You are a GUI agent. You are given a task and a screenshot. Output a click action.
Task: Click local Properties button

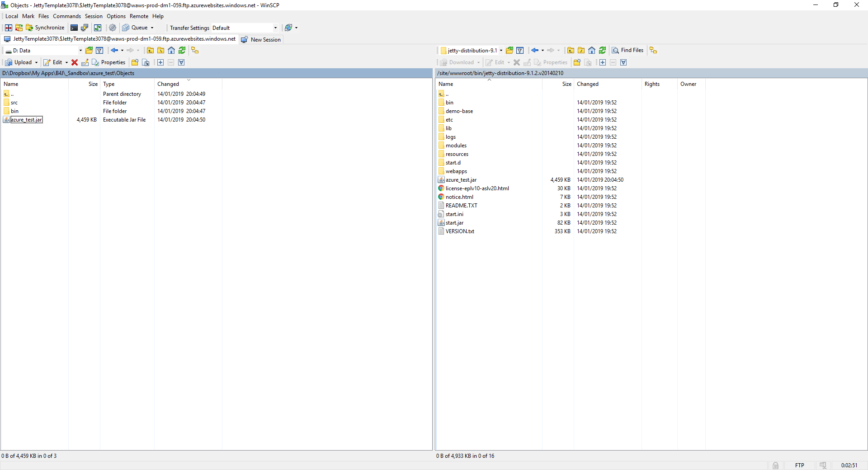[x=108, y=62]
